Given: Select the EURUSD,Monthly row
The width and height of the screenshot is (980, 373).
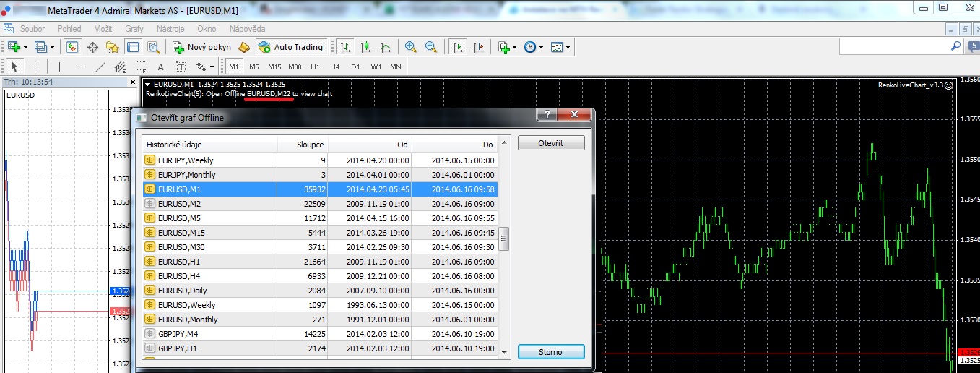Looking at the screenshot, I should click(x=319, y=320).
